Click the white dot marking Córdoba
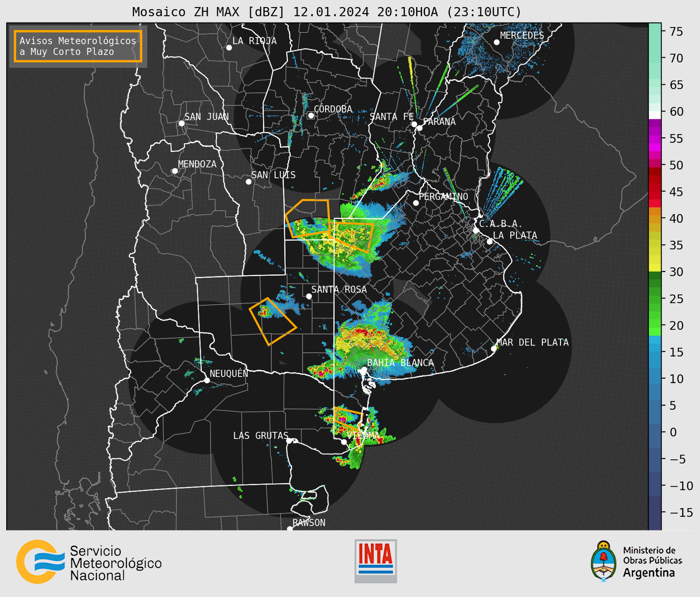The height and width of the screenshot is (597, 700). coord(311,115)
